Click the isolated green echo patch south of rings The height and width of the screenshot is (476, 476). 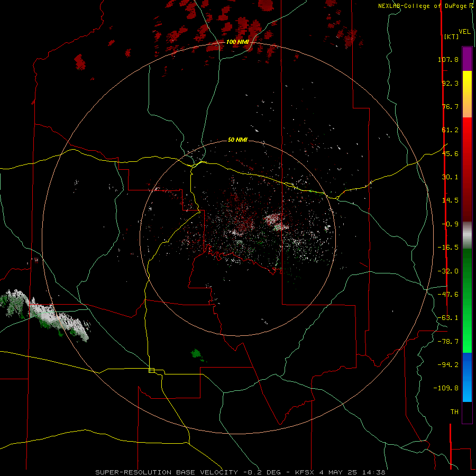[197, 354]
